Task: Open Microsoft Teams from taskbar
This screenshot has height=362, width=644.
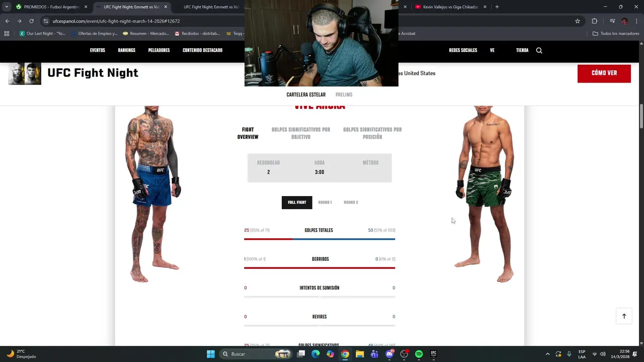Action: pos(374,354)
